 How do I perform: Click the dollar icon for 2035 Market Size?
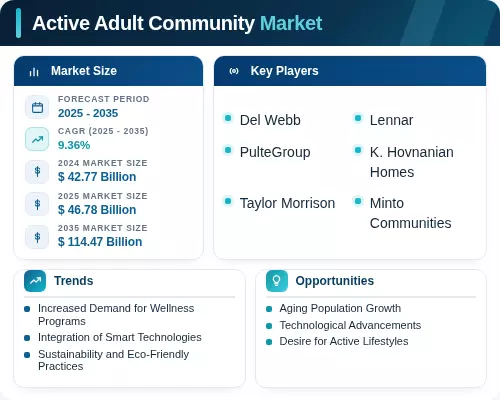point(37,237)
